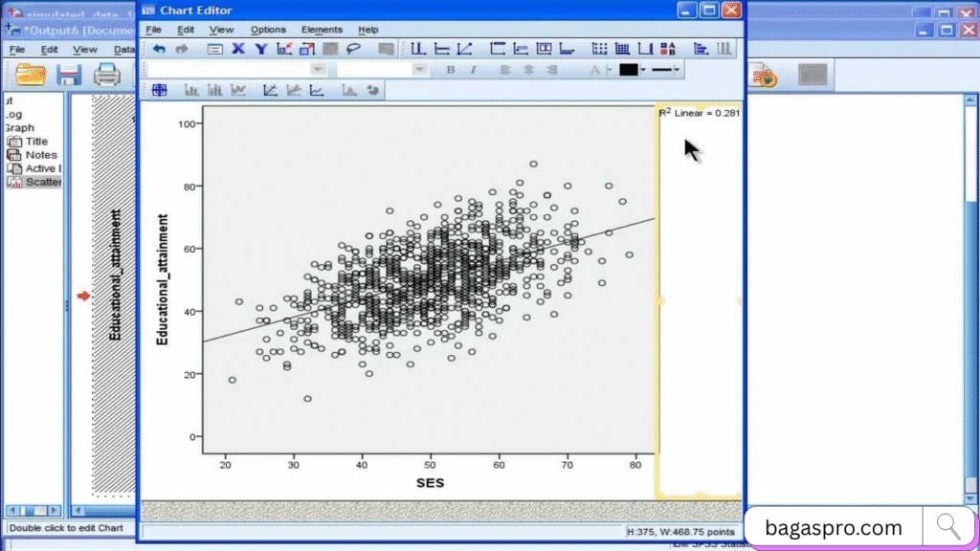Toggle bold text formatting
The width and height of the screenshot is (980, 551).
click(449, 70)
